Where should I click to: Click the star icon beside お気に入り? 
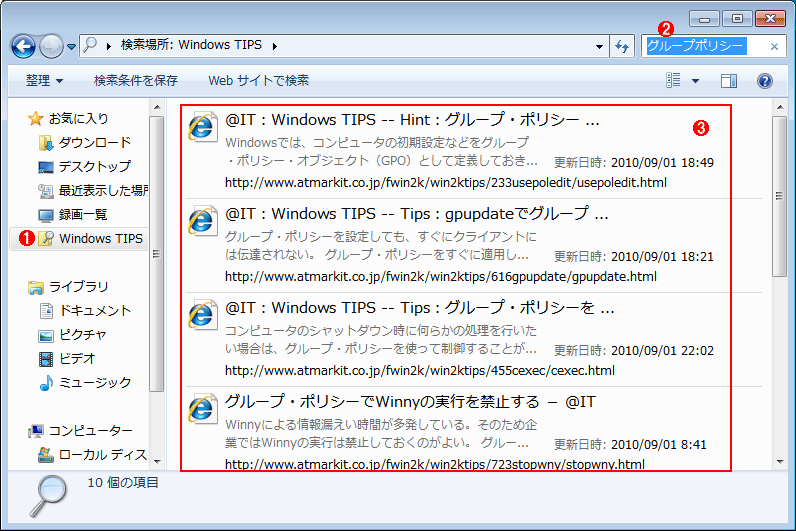(x=36, y=119)
